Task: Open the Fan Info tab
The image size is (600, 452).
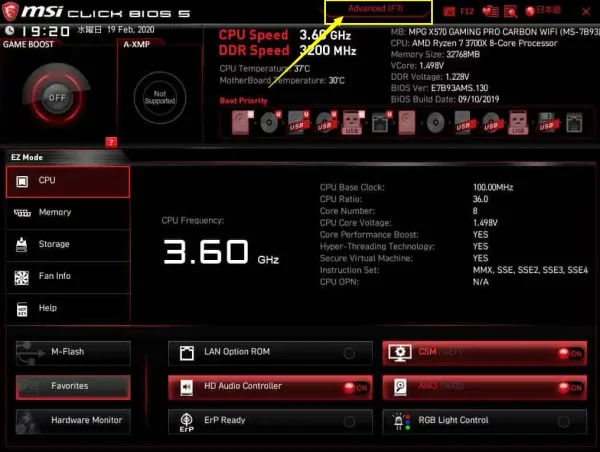Action: click(68, 277)
